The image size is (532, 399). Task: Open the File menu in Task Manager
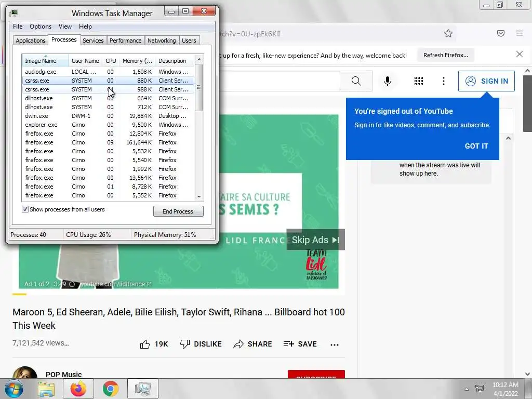pyautogui.click(x=18, y=26)
